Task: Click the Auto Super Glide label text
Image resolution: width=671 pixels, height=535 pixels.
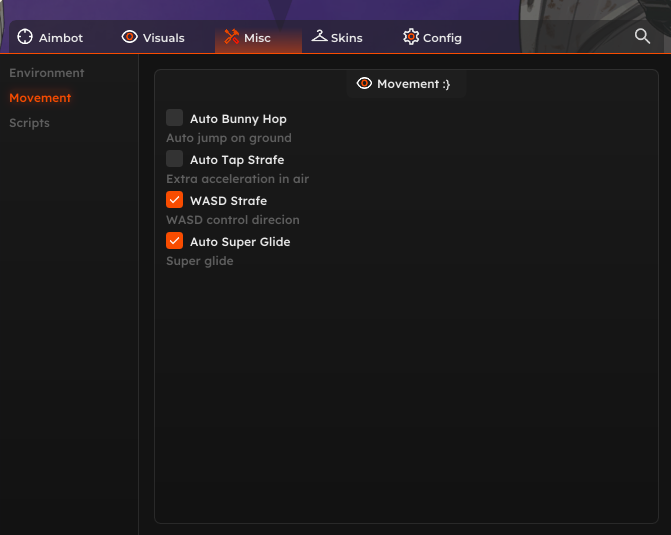Action: (x=240, y=242)
